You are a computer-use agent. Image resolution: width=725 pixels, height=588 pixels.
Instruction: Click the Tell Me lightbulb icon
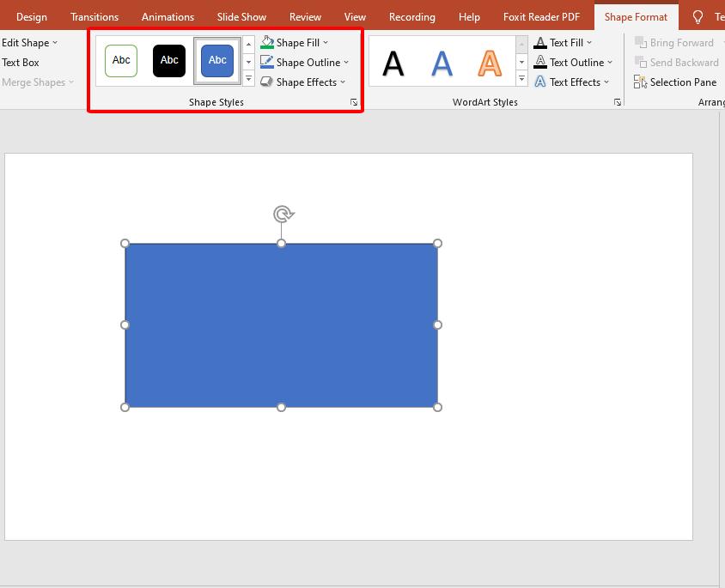698,17
